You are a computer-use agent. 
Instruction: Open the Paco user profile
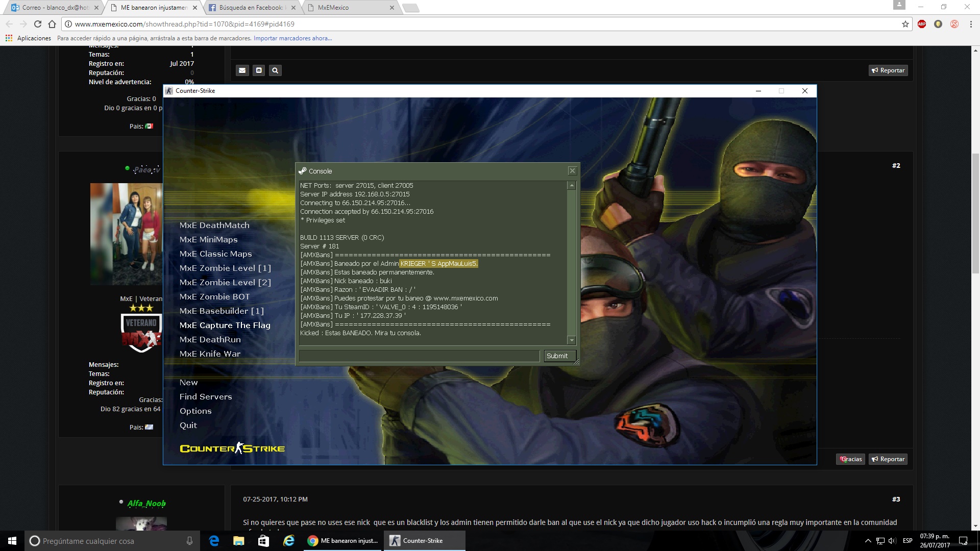point(147,170)
